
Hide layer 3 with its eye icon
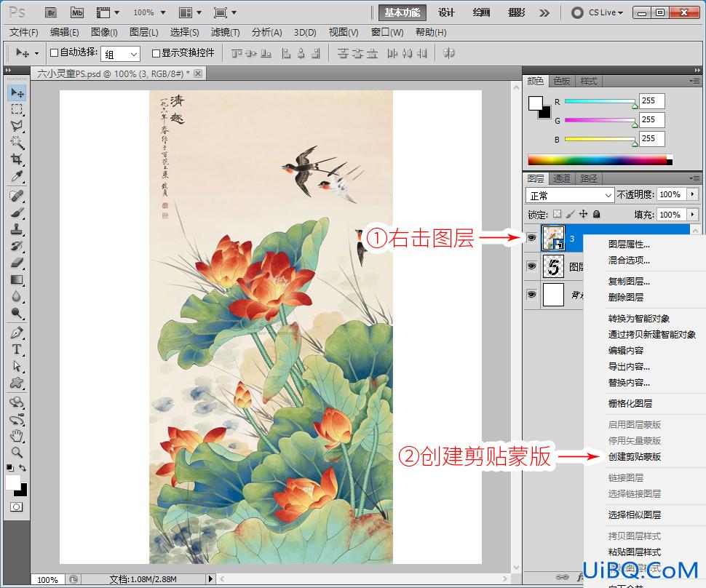tap(532, 237)
